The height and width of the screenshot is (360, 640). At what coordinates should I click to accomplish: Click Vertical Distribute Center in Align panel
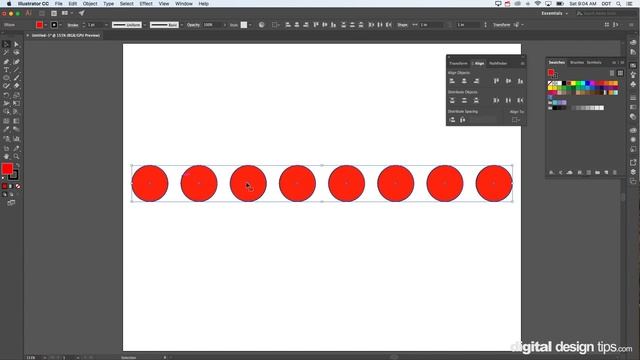464,100
